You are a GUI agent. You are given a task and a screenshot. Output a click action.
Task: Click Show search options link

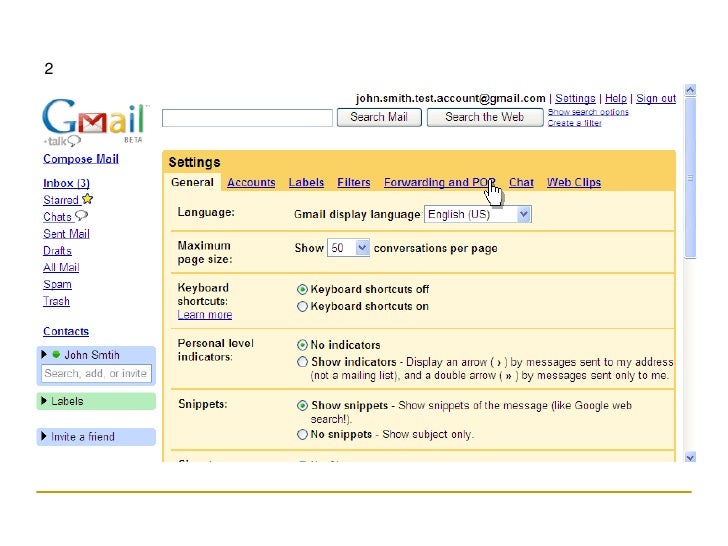[588, 112]
